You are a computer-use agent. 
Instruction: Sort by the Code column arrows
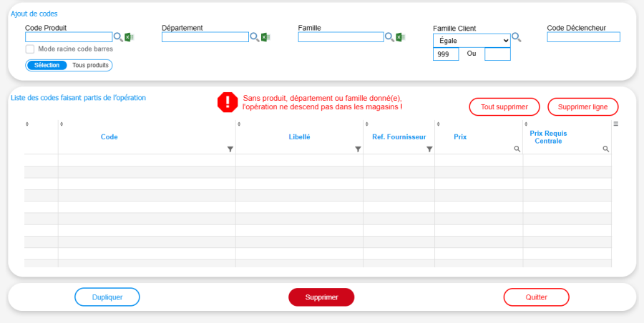coord(62,124)
